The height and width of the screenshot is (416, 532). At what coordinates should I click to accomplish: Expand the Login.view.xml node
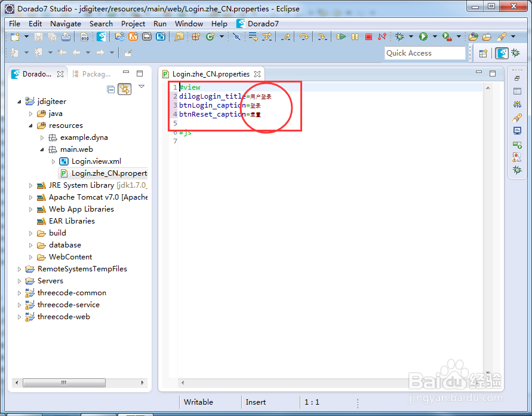click(53, 161)
